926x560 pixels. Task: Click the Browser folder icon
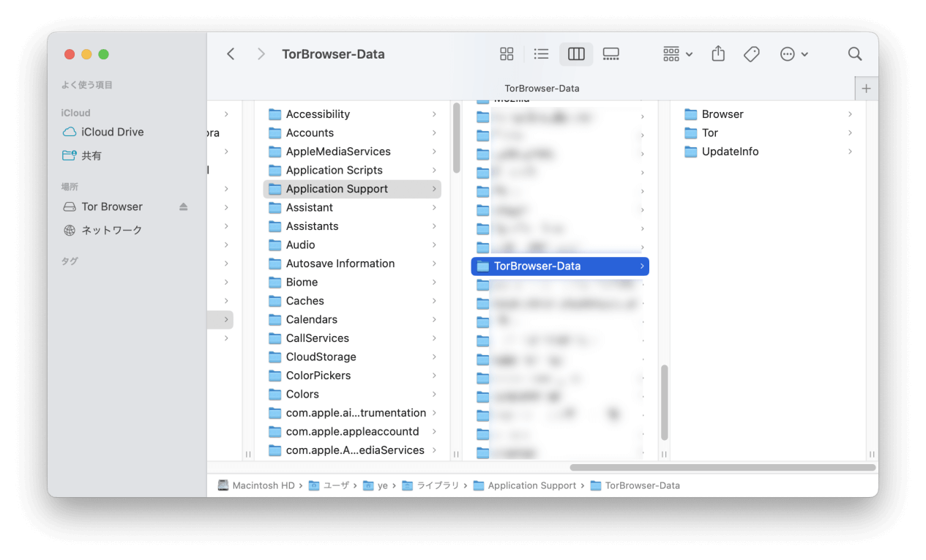point(691,114)
